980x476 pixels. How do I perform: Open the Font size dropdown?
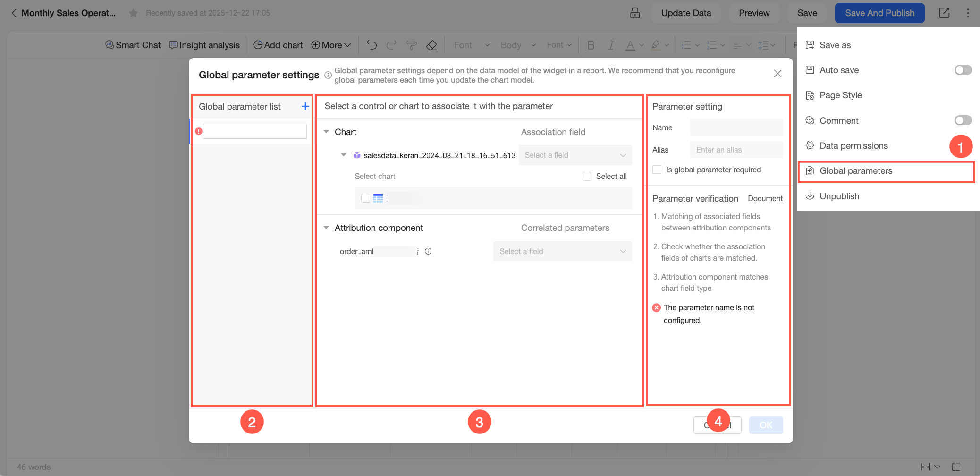[559, 45]
